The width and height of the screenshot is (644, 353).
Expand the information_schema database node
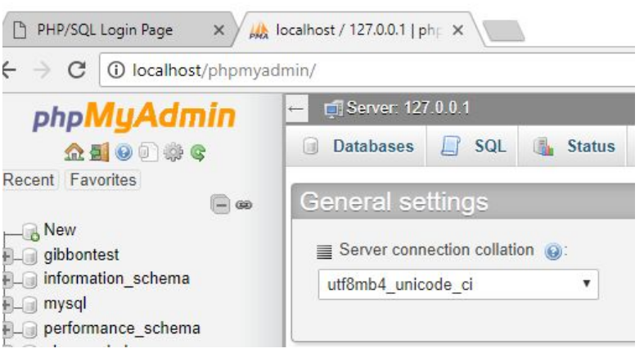tap(5, 279)
